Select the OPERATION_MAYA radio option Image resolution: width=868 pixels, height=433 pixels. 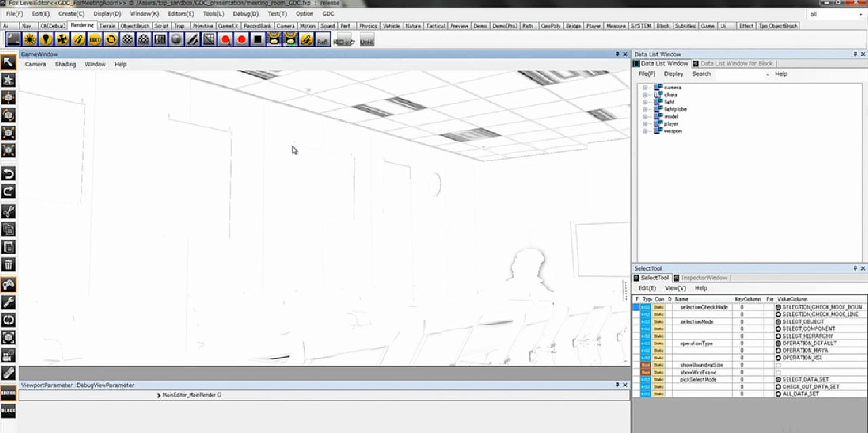[x=778, y=351]
